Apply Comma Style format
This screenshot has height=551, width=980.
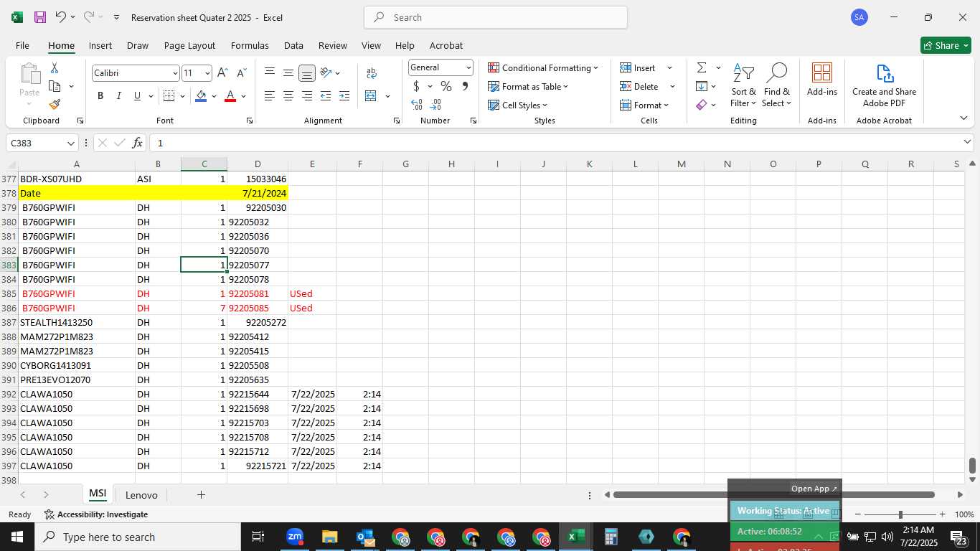tap(465, 86)
